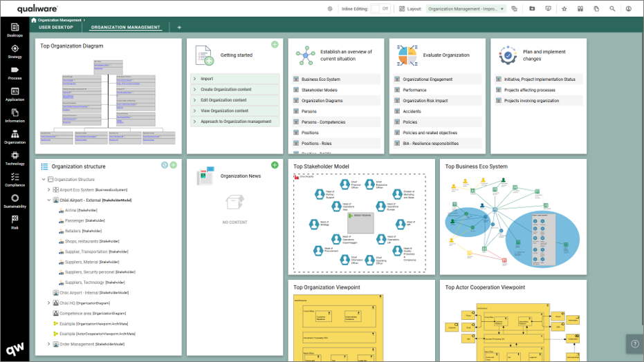Viewport: 644px width, 362px height.
Task: Open Organization Diagrams link
Action: [322, 100]
